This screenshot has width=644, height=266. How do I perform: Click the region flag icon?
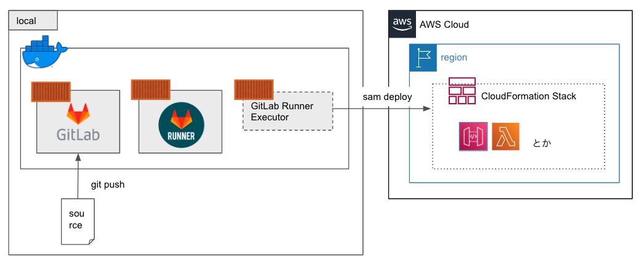click(x=423, y=57)
